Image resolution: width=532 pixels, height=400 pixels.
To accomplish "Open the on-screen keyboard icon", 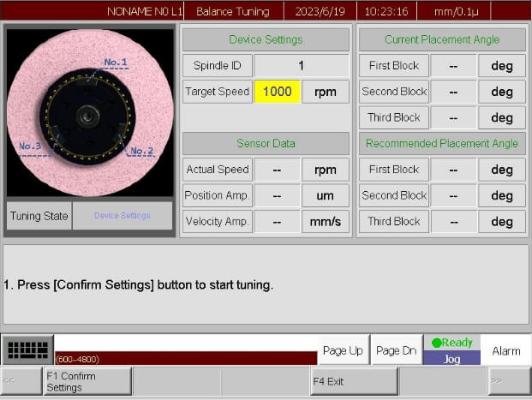I will point(27,349).
